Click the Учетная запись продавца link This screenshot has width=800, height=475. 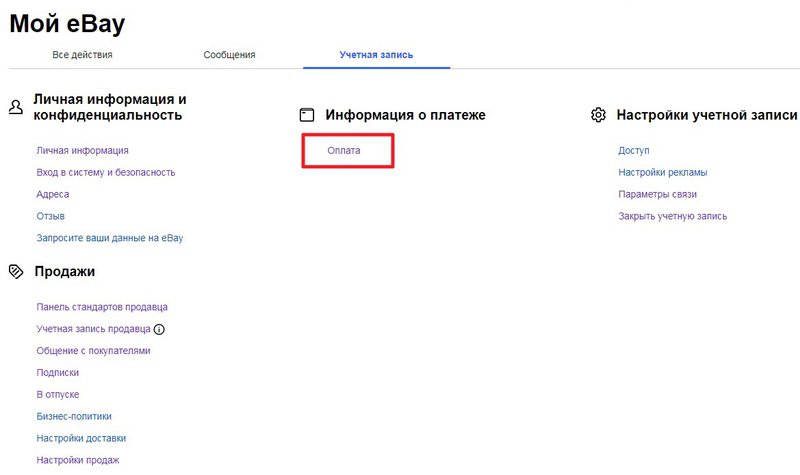click(x=93, y=329)
